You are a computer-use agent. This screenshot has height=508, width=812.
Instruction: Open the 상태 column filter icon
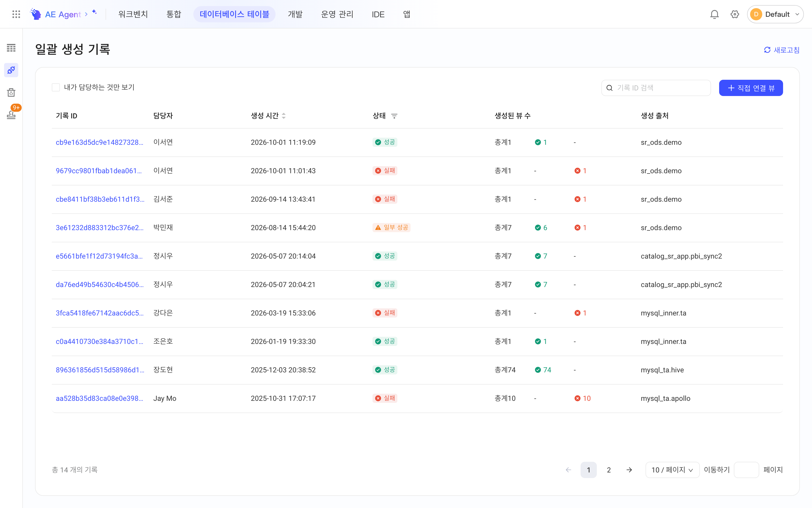(394, 116)
